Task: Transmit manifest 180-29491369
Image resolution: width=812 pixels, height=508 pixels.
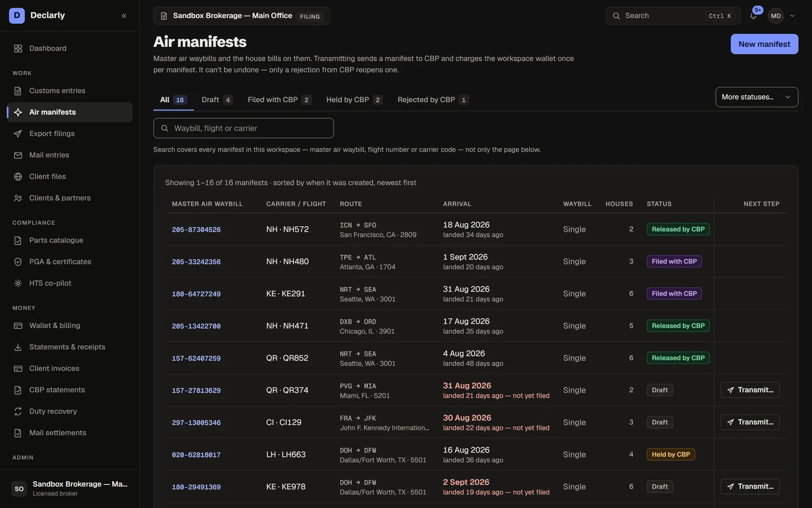Action: click(x=750, y=487)
